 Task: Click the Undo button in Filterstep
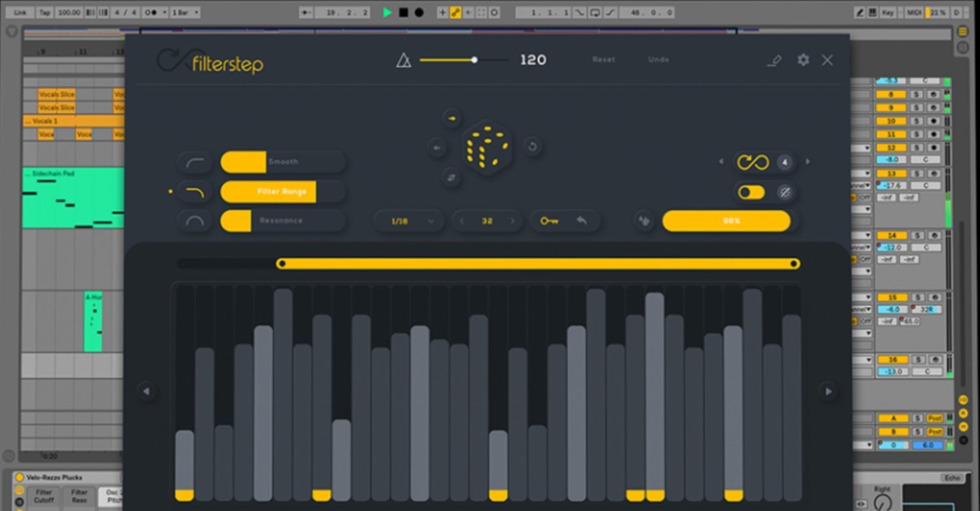pos(658,60)
